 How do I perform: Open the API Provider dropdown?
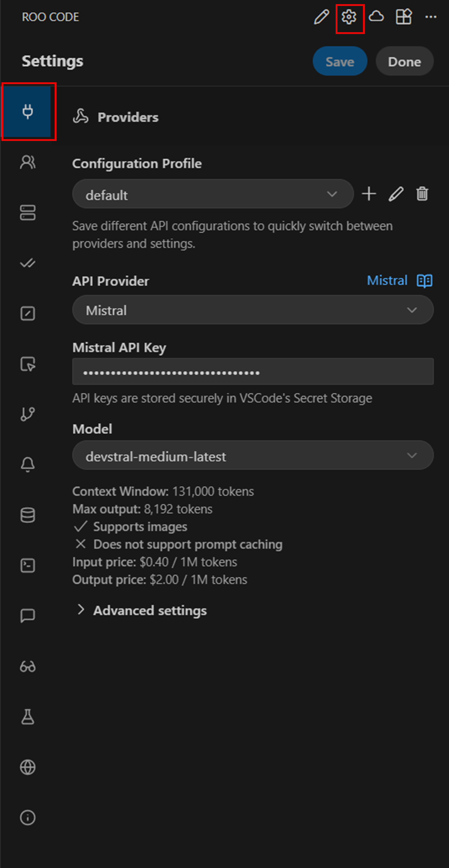tap(253, 310)
